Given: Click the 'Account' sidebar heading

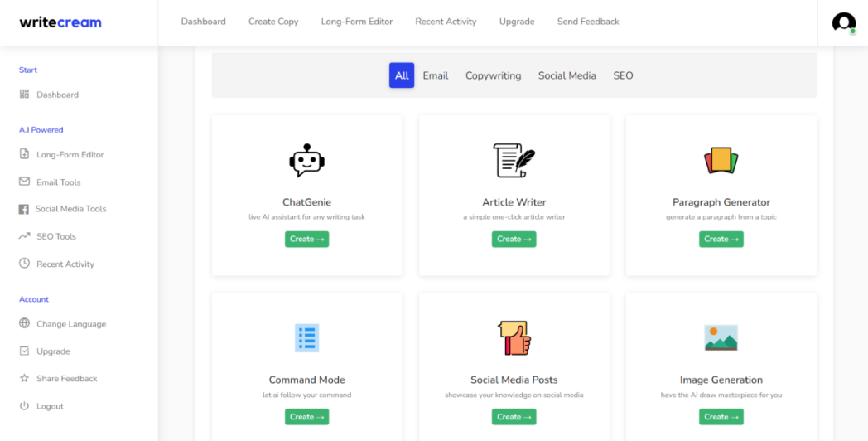Looking at the screenshot, I should (34, 299).
